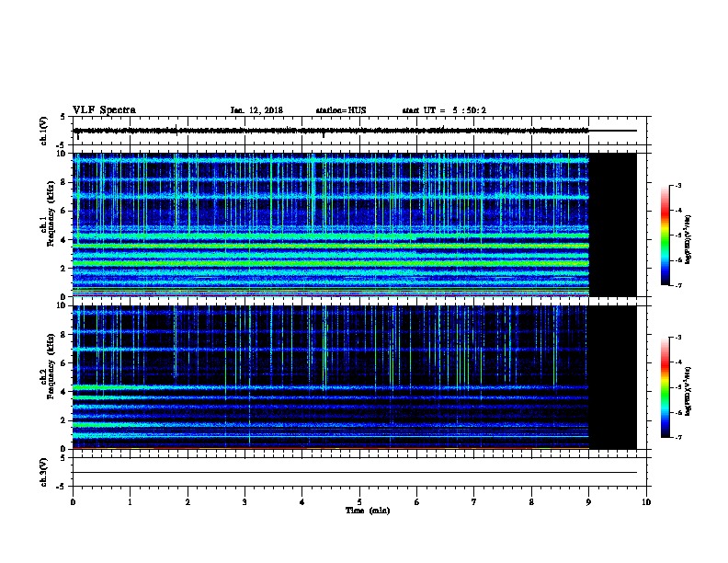
Task: Click the ch.1 spectrogram color scale bar
Action: tap(665, 236)
